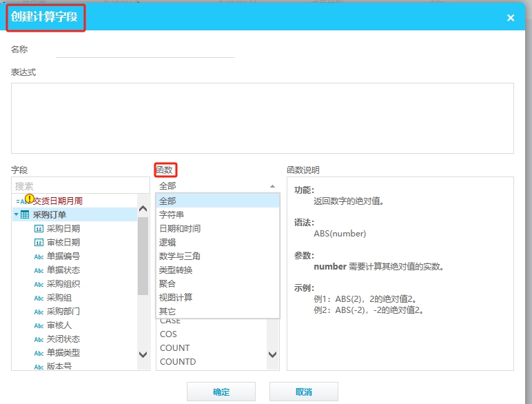Pick 聚合 function category
Viewport: 532px width, 404px height.
[167, 283]
